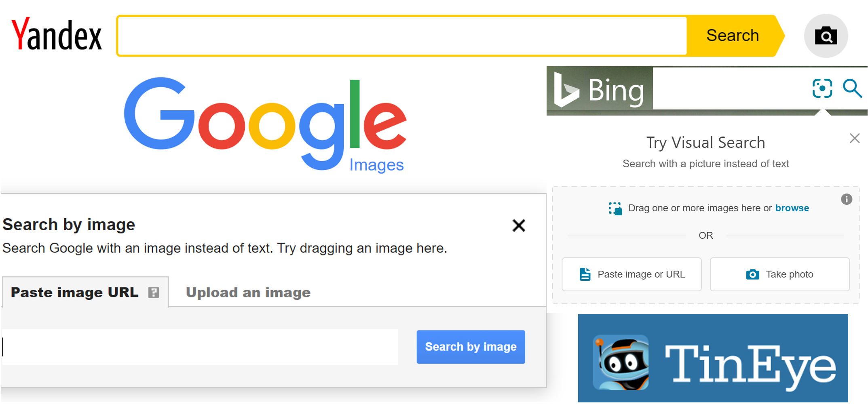Close the Google Search by image dialog
868x404 pixels.
[x=519, y=225]
